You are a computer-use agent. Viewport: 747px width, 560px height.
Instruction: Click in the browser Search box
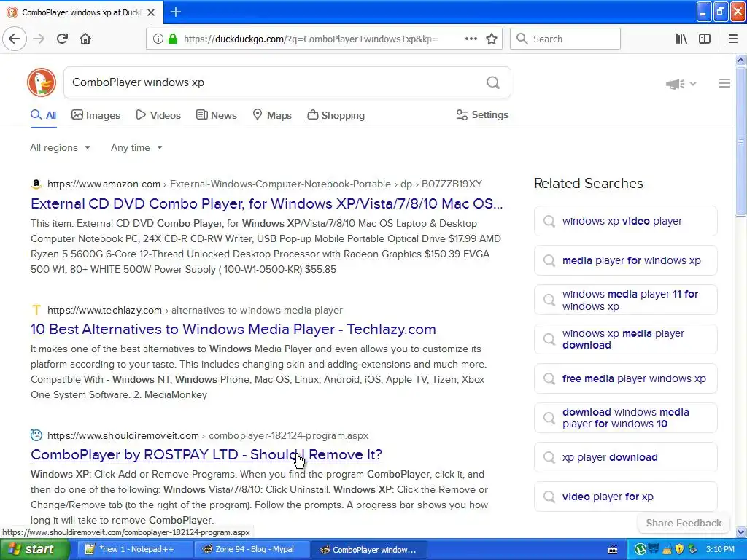(565, 39)
